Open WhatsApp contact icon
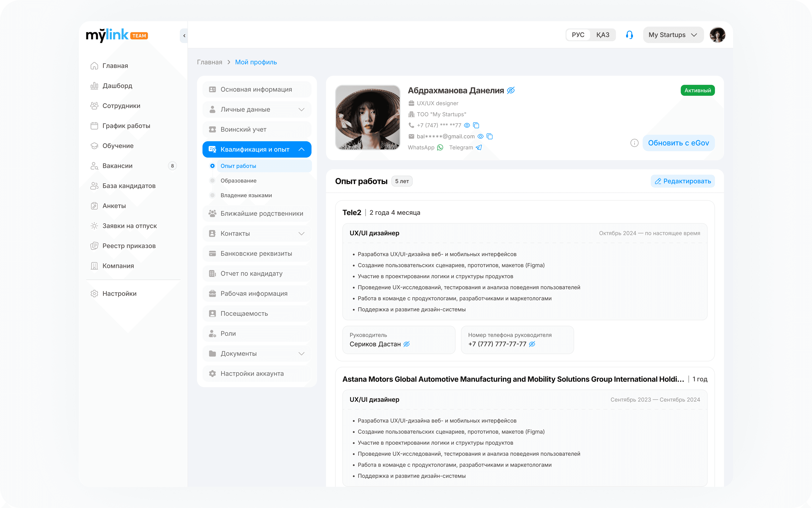 [440, 148]
